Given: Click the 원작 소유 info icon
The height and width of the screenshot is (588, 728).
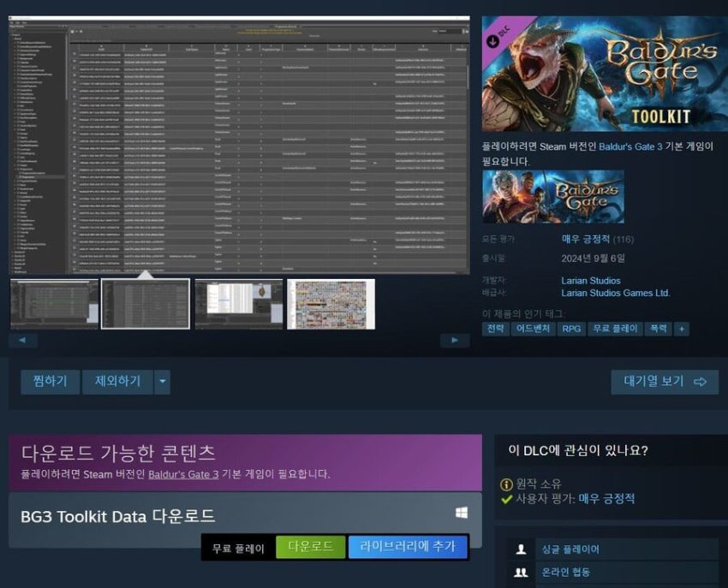Looking at the screenshot, I should click(x=506, y=484).
